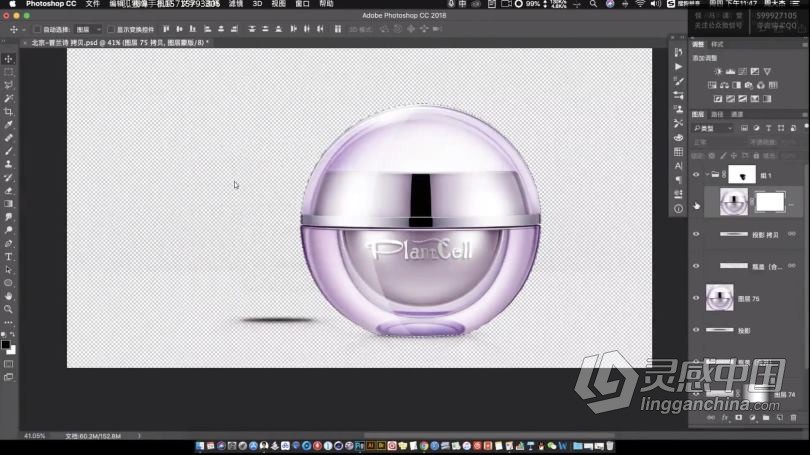
Task: Toggle Show Transform Controls checkbox
Action: click(111, 29)
